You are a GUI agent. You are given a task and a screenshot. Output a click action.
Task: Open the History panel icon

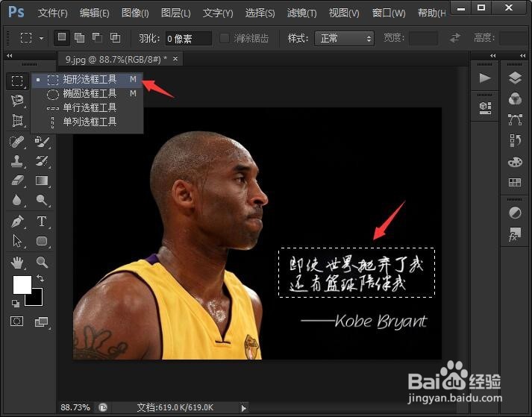(x=515, y=140)
